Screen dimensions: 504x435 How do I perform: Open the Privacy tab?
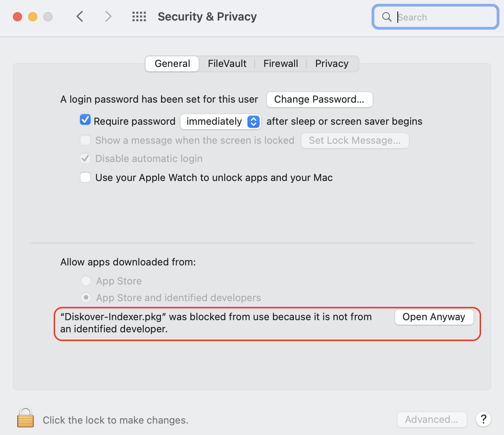point(332,64)
